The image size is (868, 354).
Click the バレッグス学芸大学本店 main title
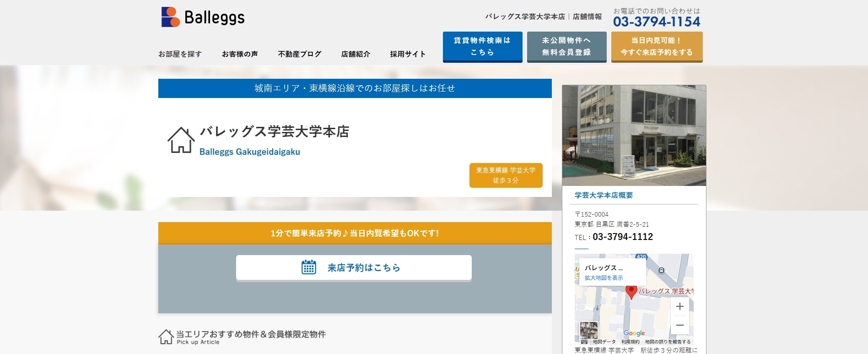pyautogui.click(x=275, y=131)
